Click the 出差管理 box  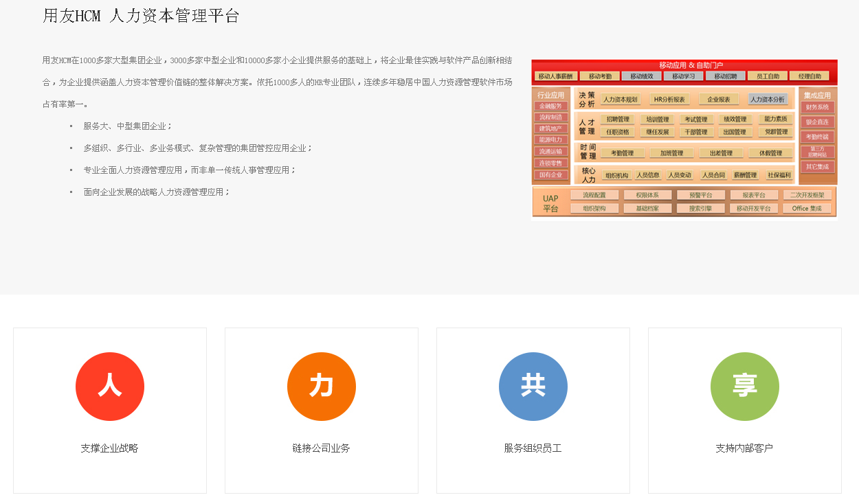tap(722, 153)
